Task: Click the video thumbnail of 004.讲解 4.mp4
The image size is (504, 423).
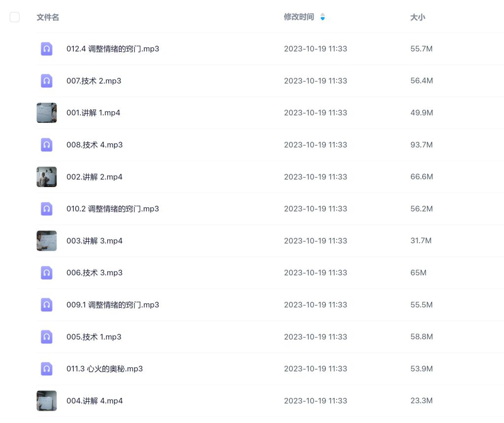Action: 46,401
